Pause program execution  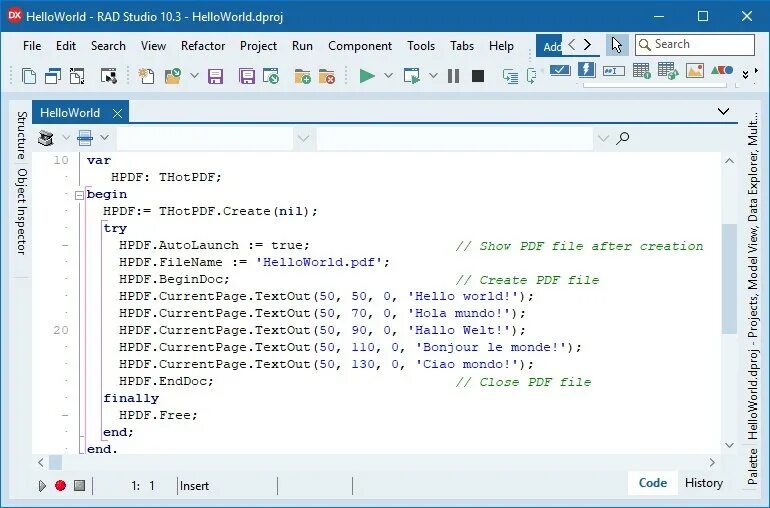click(454, 76)
